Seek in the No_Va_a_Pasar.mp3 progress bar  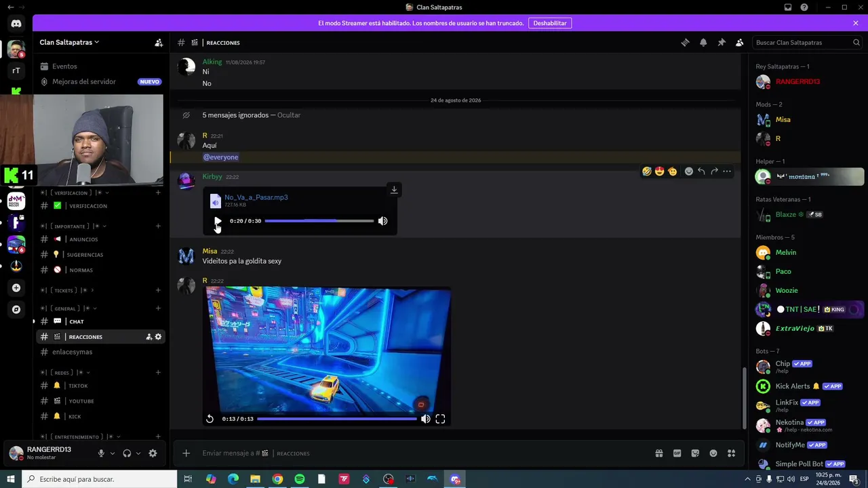tap(319, 221)
